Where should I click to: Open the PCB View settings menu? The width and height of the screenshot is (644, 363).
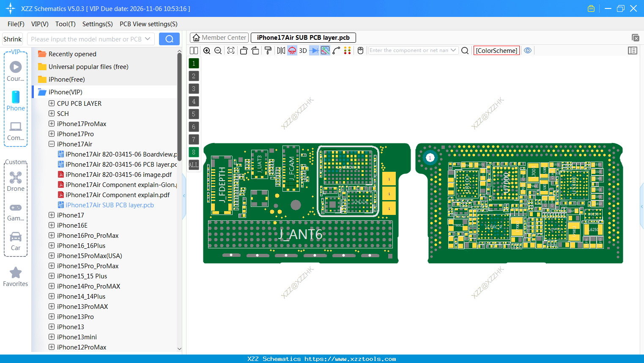click(x=148, y=24)
